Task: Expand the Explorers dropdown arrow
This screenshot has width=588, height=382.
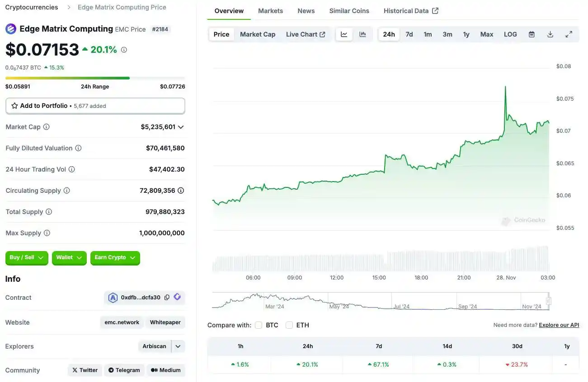Action: click(178, 346)
